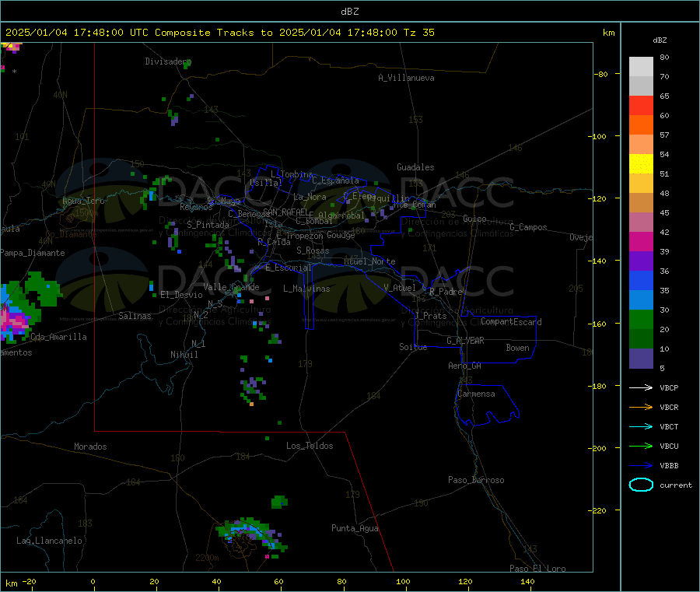Click the 'Valle_Grande' map label
The image size is (700, 592).
coord(231,287)
